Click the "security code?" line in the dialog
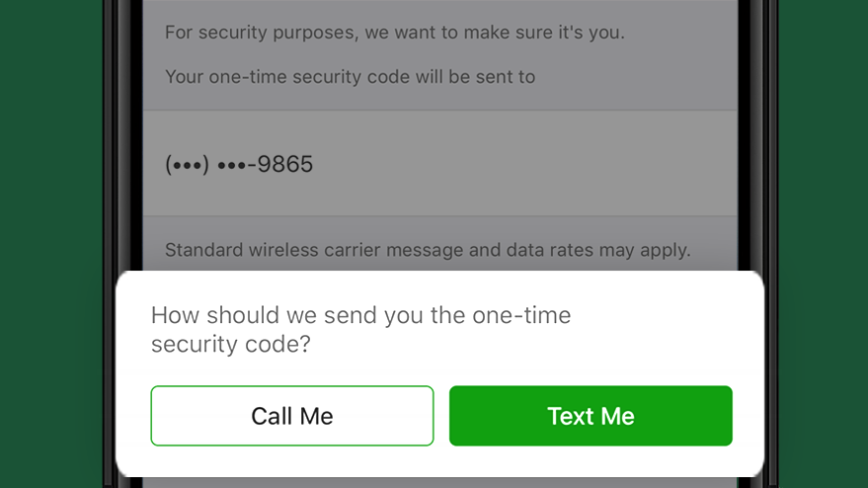The width and height of the screenshot is (868, 488). tap(230, 345)
